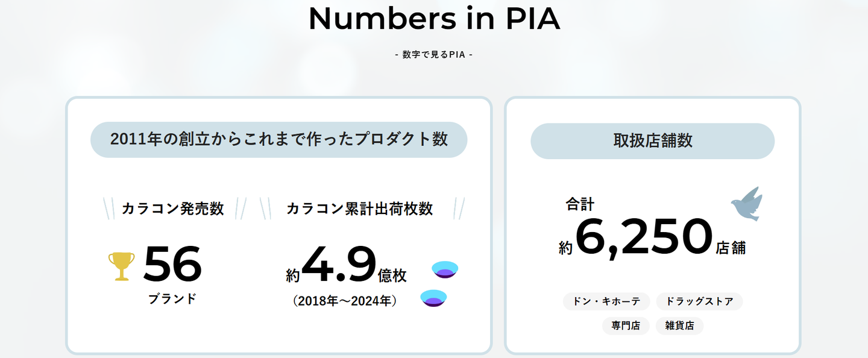
Task: Click the 合計 label above store count
Action: [x=580, y=205]
